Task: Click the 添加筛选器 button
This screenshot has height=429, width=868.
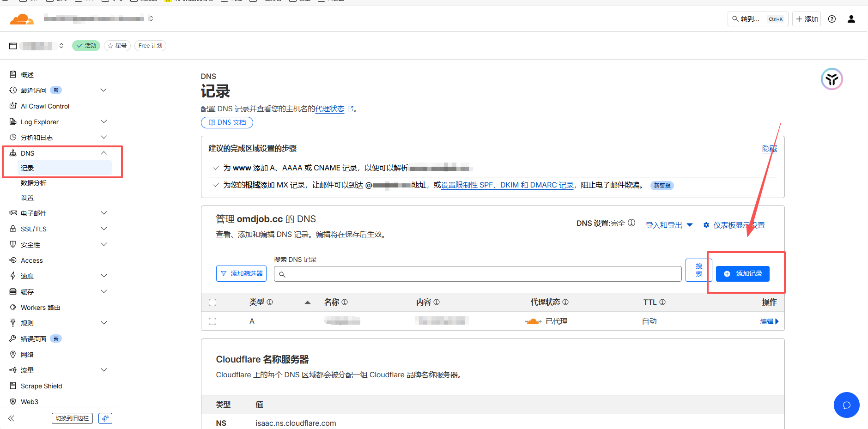Action: [x=242, y=274]
